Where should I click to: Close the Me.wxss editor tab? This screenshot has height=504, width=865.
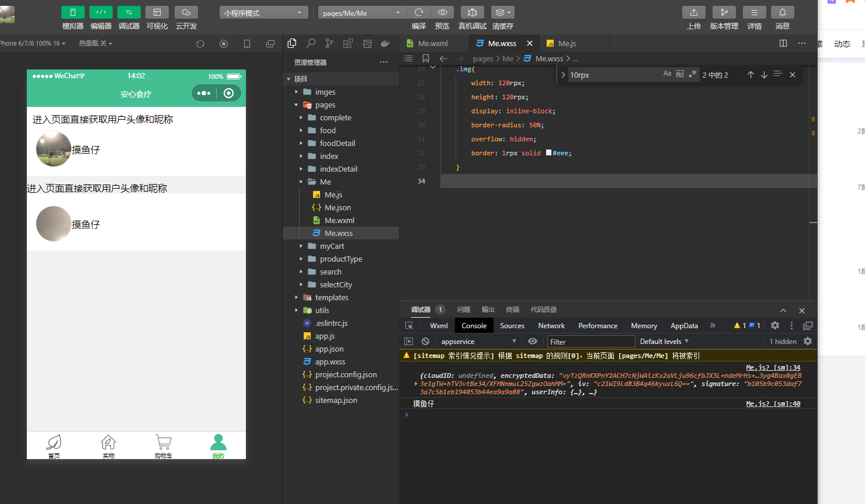coord(530,43)
